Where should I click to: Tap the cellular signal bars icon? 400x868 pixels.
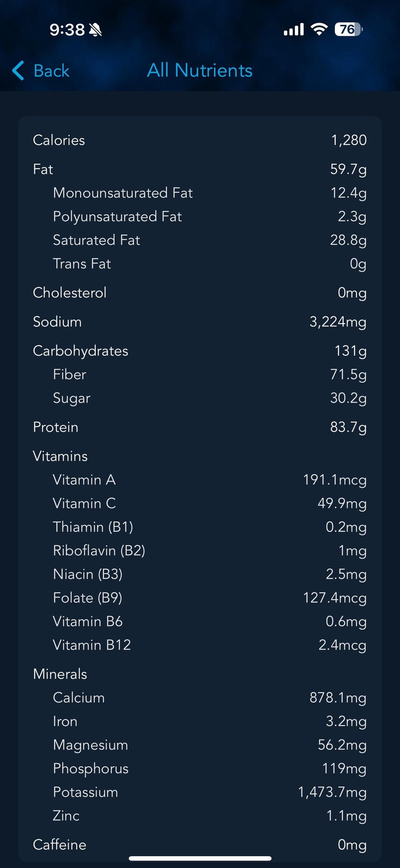point(294,29)
